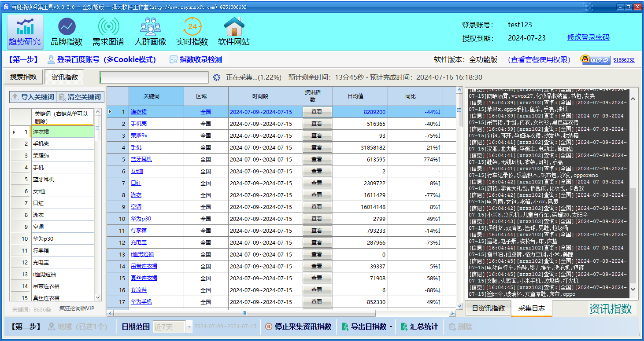The image size is (644, 341).
Task: Switch to the 资讯指数 tab
Action: click(64, 77)
